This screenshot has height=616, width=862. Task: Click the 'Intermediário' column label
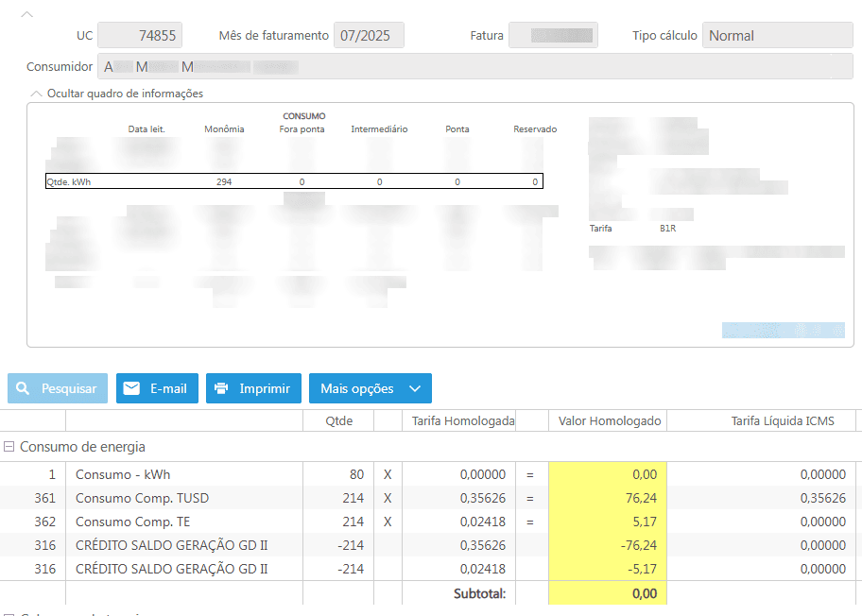pos(379,129)
